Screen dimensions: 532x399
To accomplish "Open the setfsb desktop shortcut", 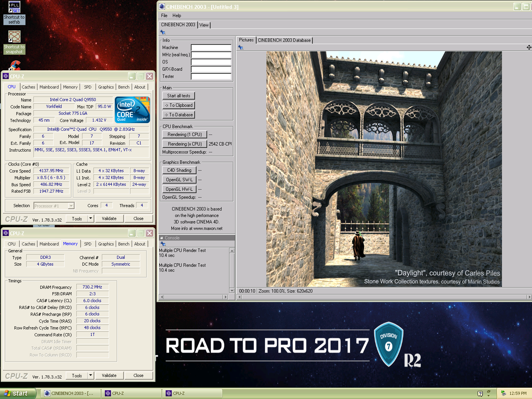I will tap(14, 13).
